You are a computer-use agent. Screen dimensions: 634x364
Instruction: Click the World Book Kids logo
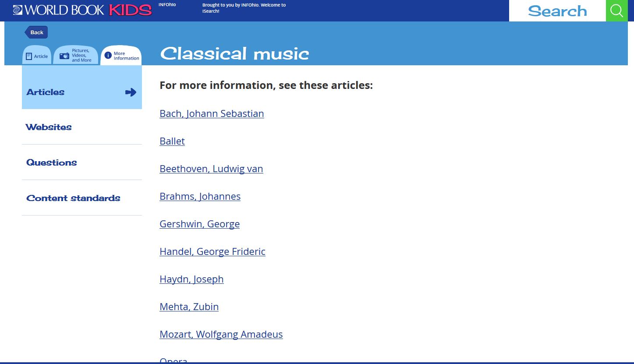click(82, 10)
